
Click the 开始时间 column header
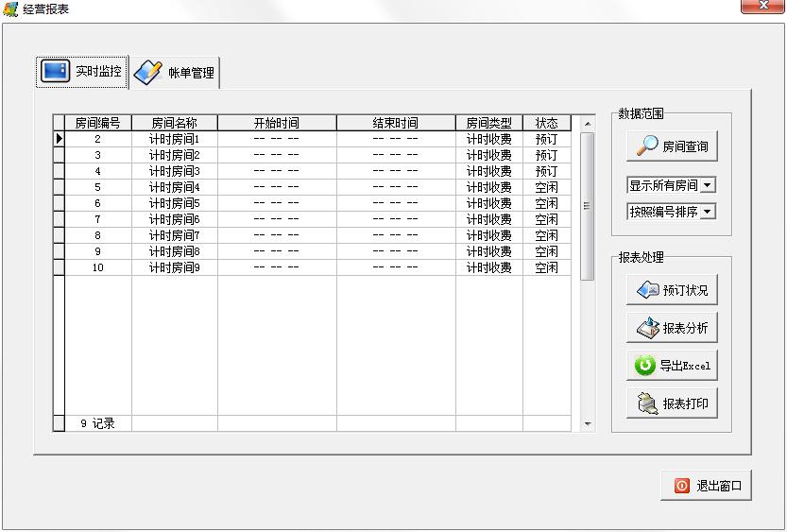coord(277,123)
